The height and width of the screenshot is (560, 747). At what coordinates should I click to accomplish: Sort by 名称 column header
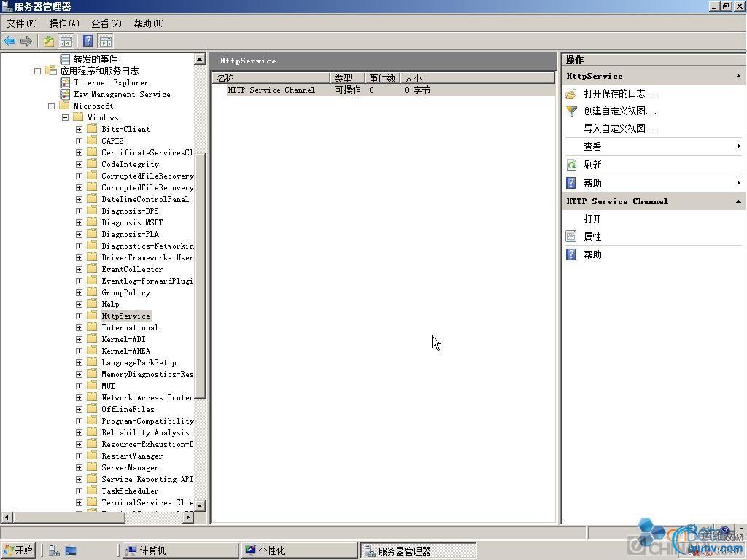(x=271, y=78)
